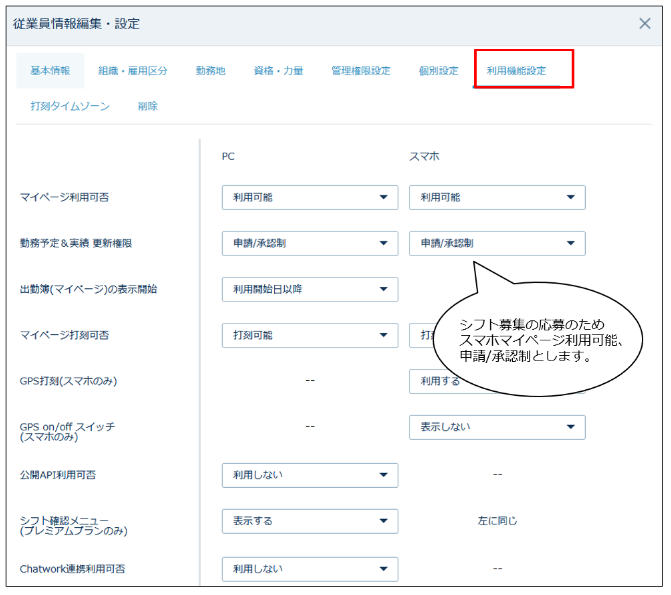Open スマホ 勤務予定&実績 更新権限 dropdown
This screenshot has height=595, width=671.
pyautogui.click(x=497, y=243)
